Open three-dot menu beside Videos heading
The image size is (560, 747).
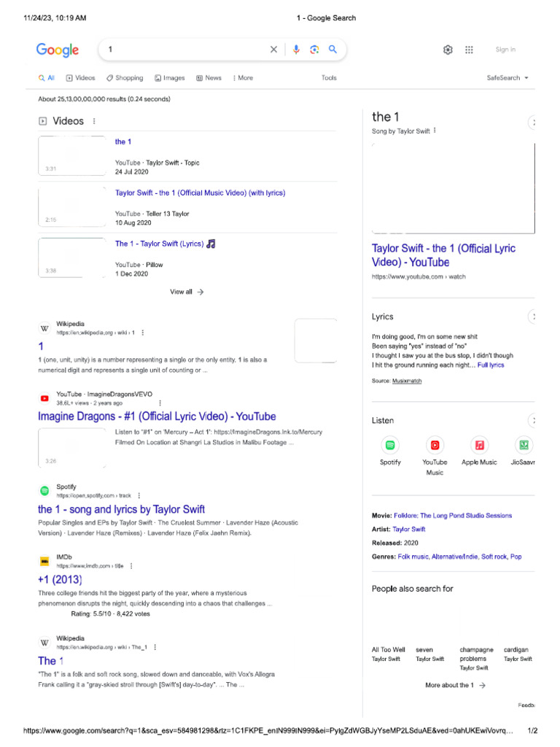[94, 121]
